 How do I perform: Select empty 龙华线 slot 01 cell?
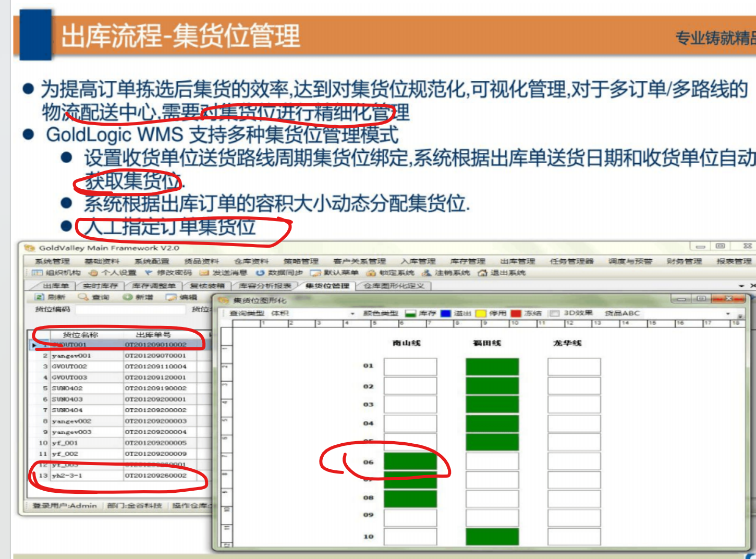[x=574, y=367]
